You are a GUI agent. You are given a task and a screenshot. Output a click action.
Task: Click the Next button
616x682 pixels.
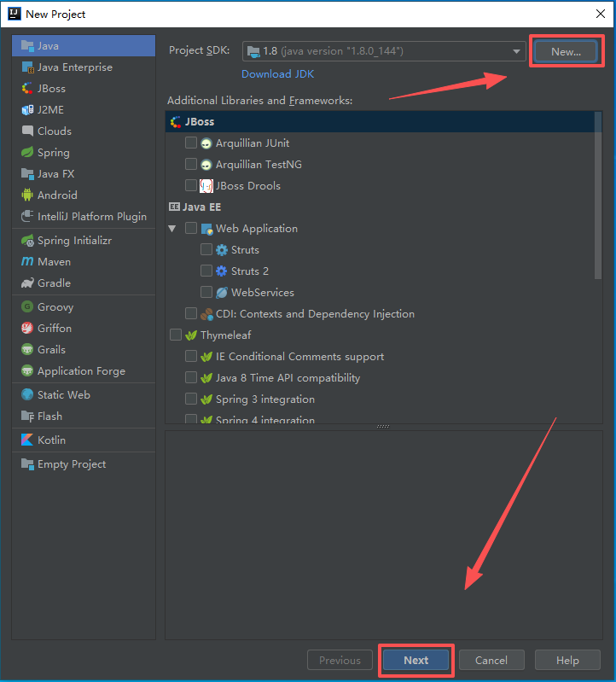point(416,661)
